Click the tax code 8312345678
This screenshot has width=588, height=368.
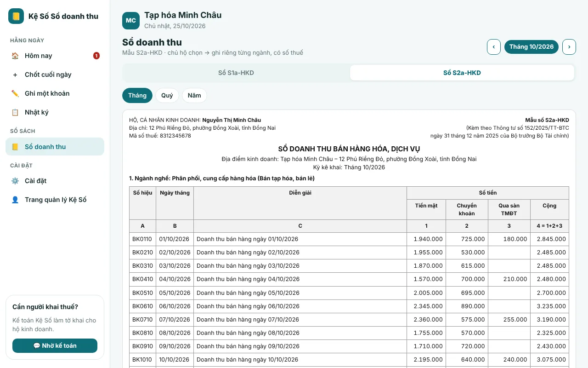click(x=175, y=136)
